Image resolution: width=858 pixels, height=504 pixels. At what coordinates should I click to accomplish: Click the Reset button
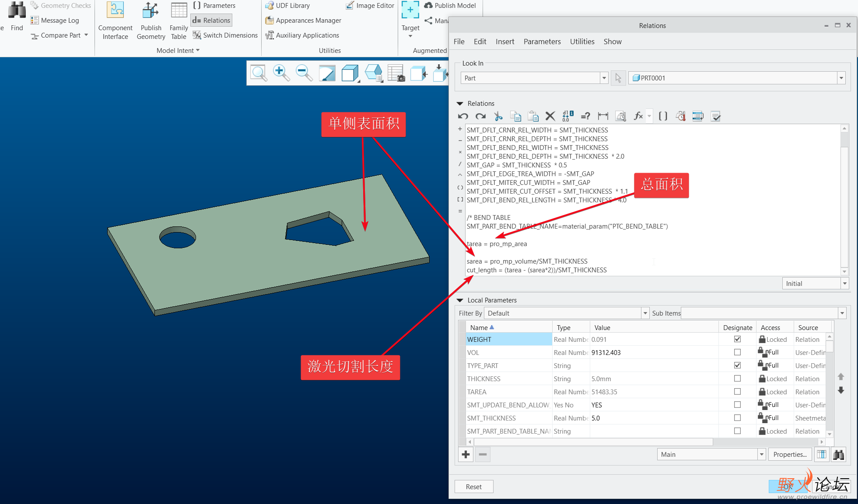473,487
